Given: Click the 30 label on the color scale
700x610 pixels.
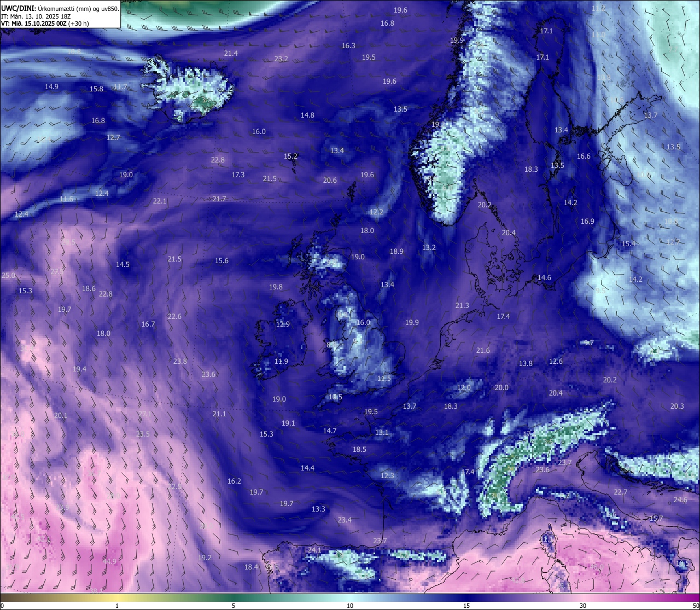Looking at the screenshot, I should pos(583,606).
